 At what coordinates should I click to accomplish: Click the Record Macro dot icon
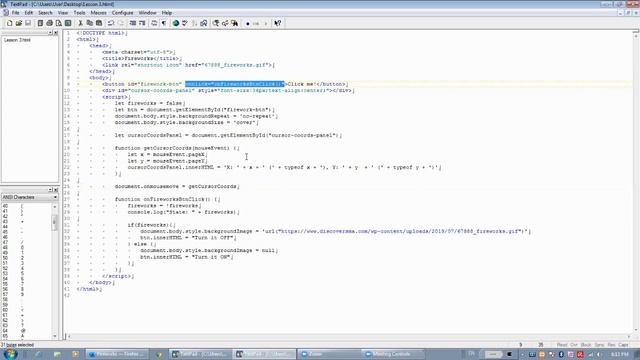247,24
